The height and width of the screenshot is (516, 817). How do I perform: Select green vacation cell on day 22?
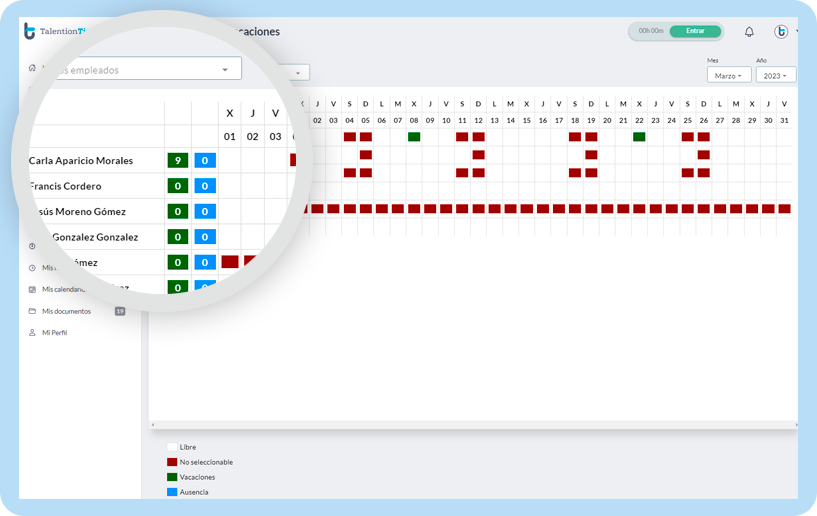pyautogui.click(x=639, y=137)
